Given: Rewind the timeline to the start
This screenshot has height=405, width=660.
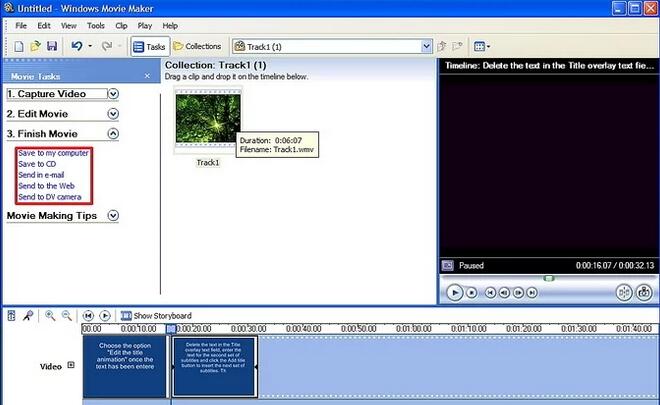Looking at the screenshot, I should (88, 315).
